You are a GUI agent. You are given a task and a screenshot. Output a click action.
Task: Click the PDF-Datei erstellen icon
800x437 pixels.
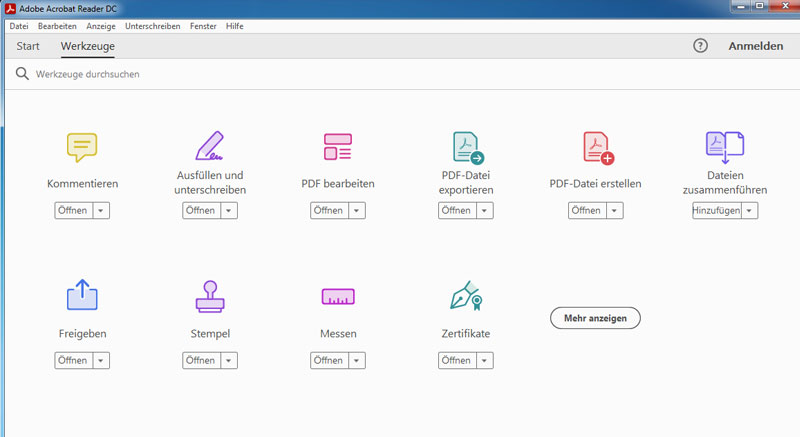click(597, 147)
